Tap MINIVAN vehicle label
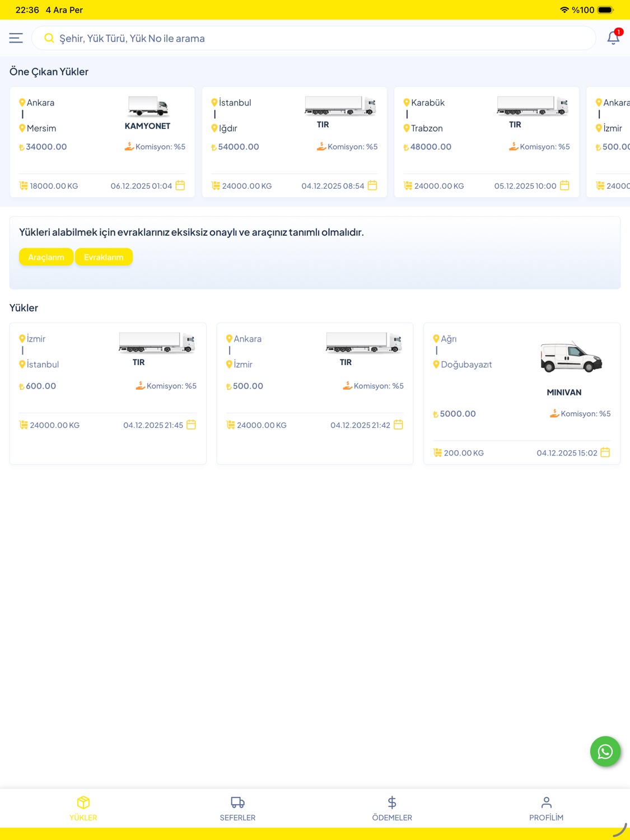 point(564,393)
